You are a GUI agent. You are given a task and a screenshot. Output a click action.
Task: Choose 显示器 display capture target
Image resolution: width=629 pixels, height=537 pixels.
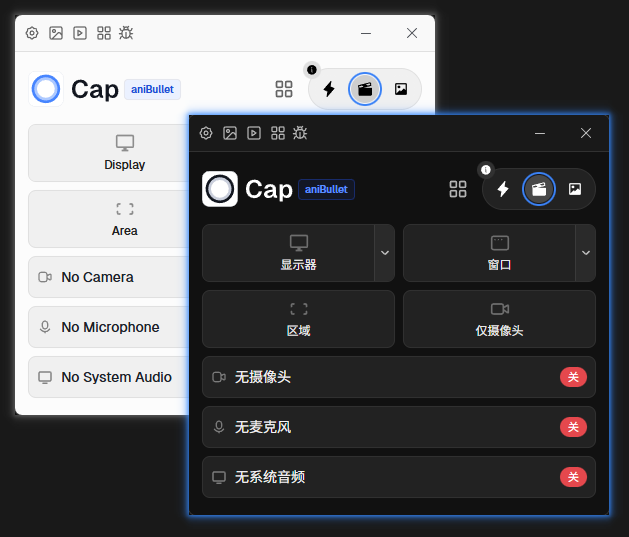(288, 253)
